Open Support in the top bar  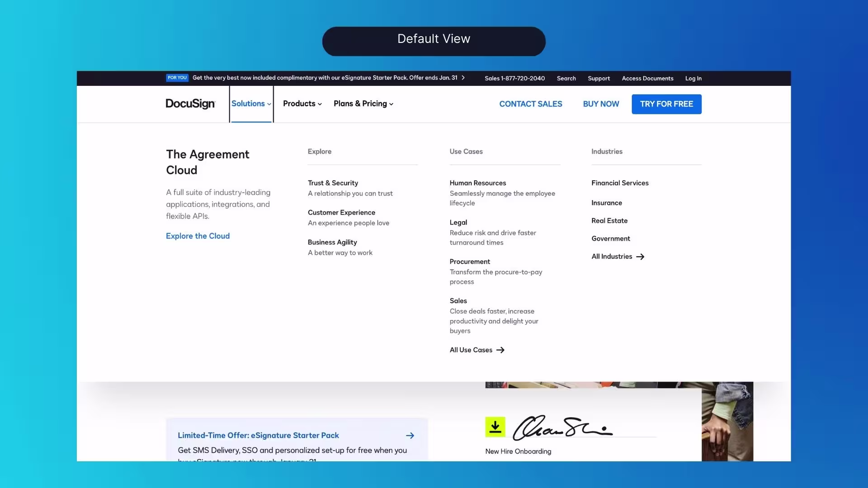pyautogui.click(x=599, y=78)
